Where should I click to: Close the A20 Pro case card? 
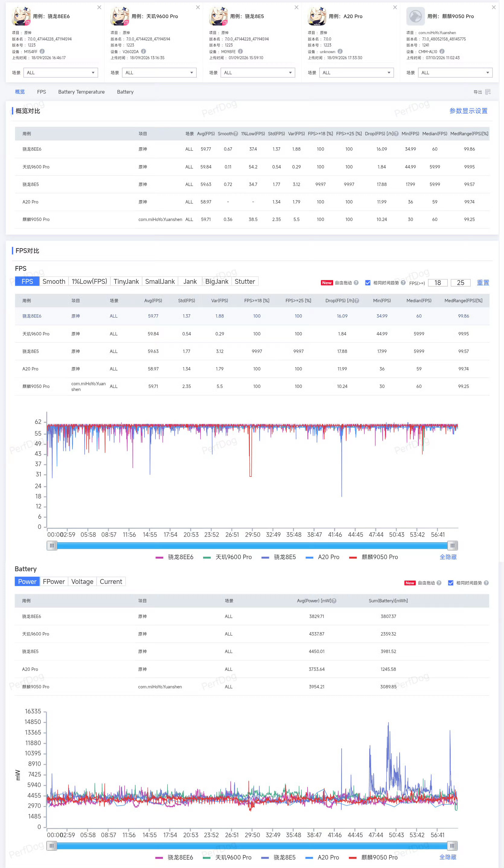pyautogui.click(x=395, y=7)
